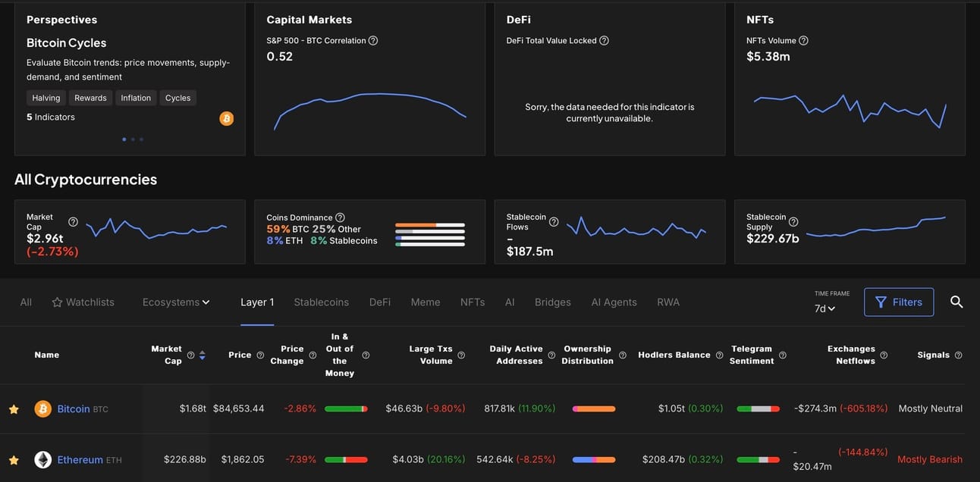This screenshot has width=980, height=482.
Task: Click Bitcoin In & Out of Money bar
Action: pyautogui.click(x=346, y=408)
